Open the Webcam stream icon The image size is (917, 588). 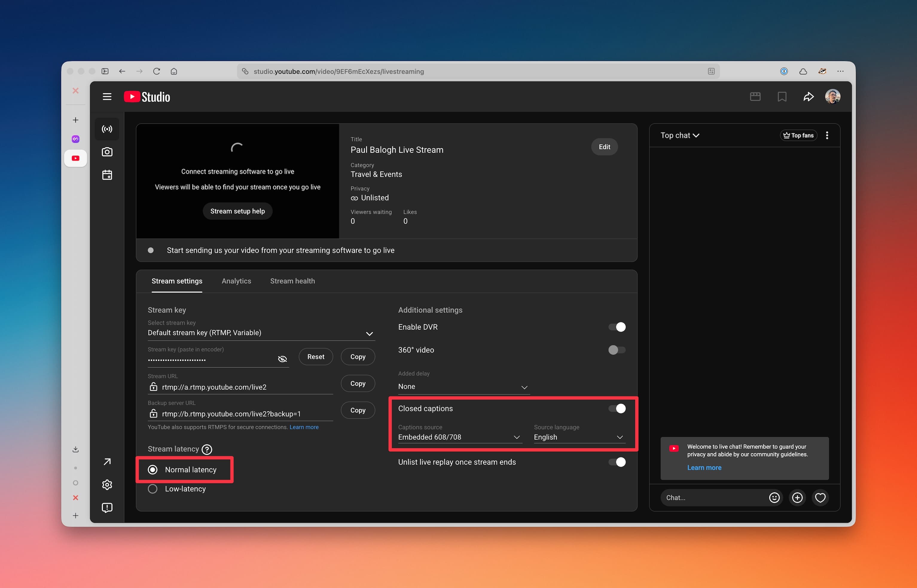107,151
